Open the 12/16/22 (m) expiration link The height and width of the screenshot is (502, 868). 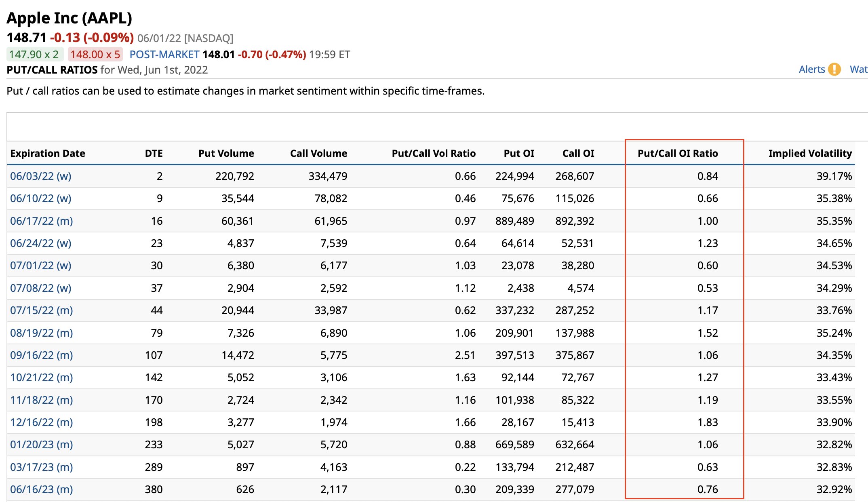click(x=42, y=422)
